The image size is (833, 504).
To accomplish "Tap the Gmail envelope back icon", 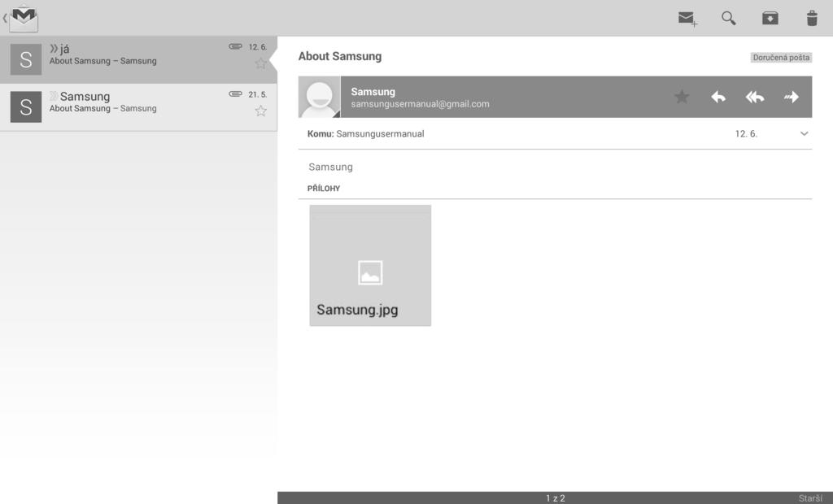I will (x=20, y=18).
